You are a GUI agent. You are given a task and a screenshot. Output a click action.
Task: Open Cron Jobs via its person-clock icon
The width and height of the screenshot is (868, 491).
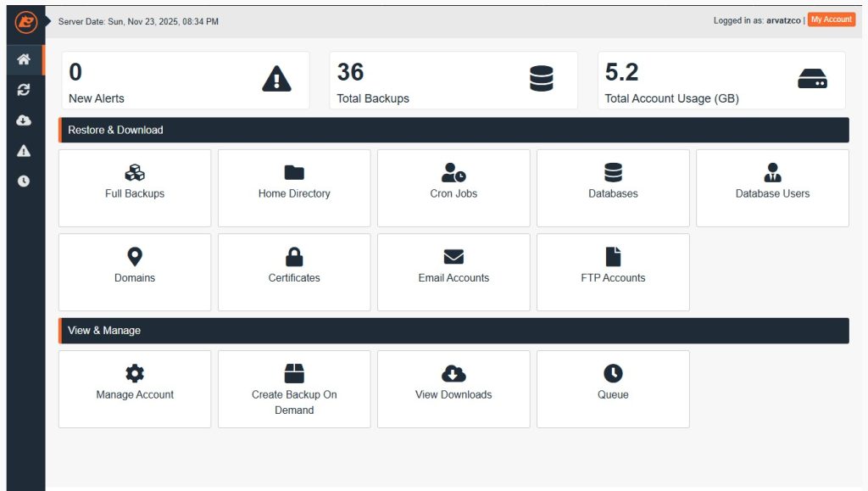(453, 174)
